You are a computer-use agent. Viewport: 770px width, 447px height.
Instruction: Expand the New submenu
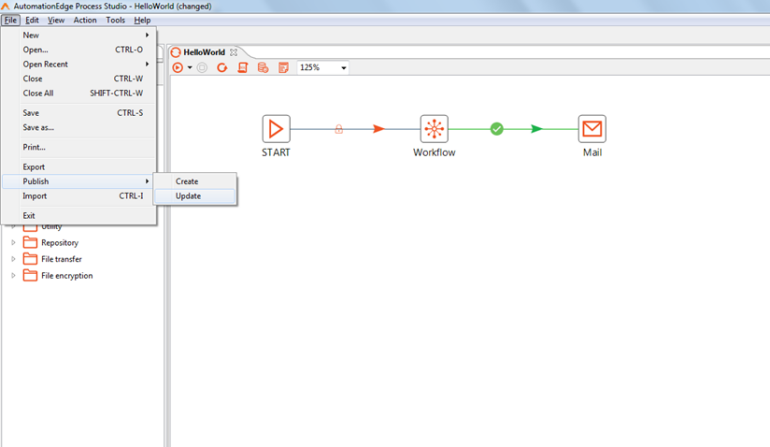pyautogui.click(x=80, y=35)
